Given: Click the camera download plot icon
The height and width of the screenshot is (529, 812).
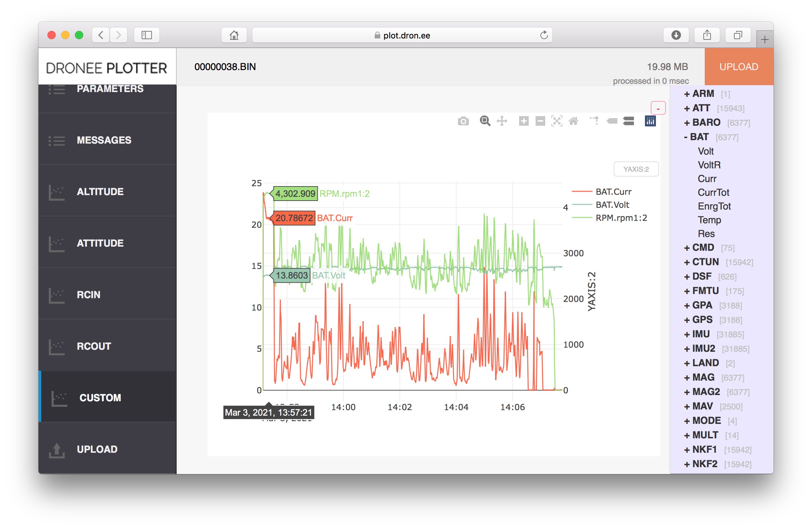Looking at the screenshot, I should tap(463, 121).
